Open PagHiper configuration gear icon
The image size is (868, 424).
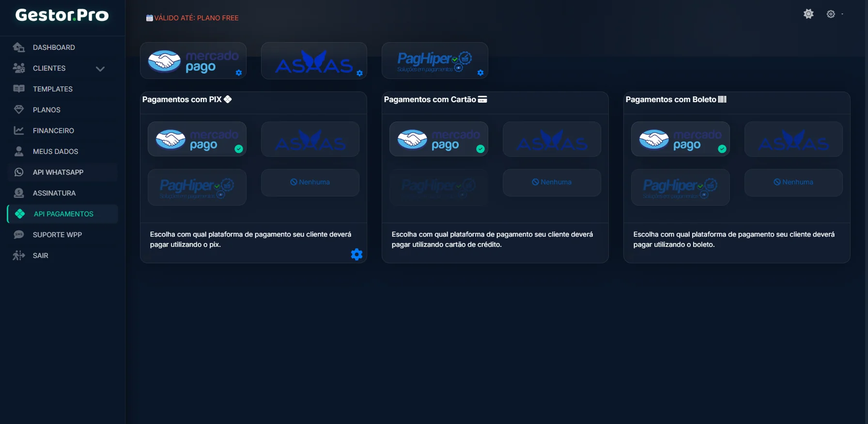[x=480, y=73]
